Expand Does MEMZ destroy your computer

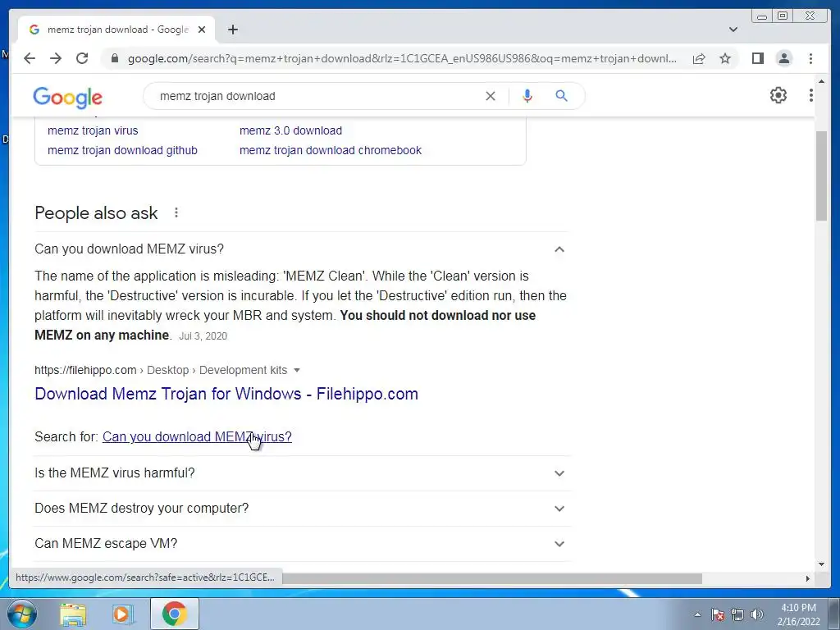point(302,509)
